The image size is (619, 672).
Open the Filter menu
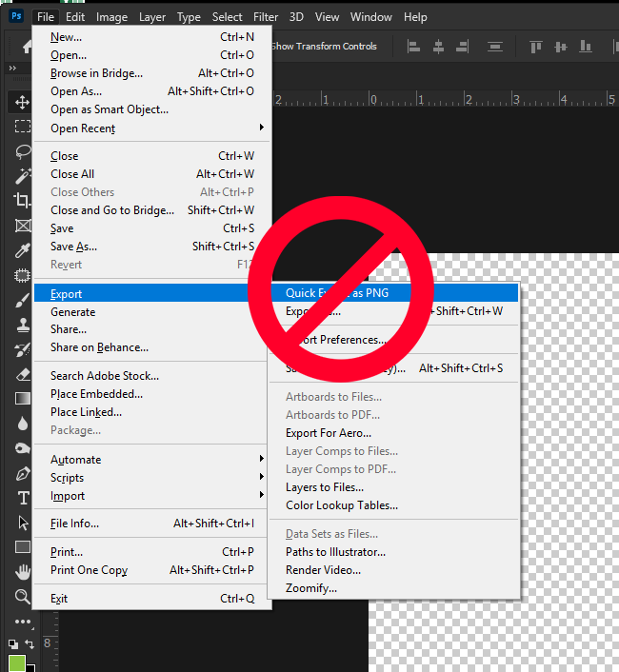[266, 17]
